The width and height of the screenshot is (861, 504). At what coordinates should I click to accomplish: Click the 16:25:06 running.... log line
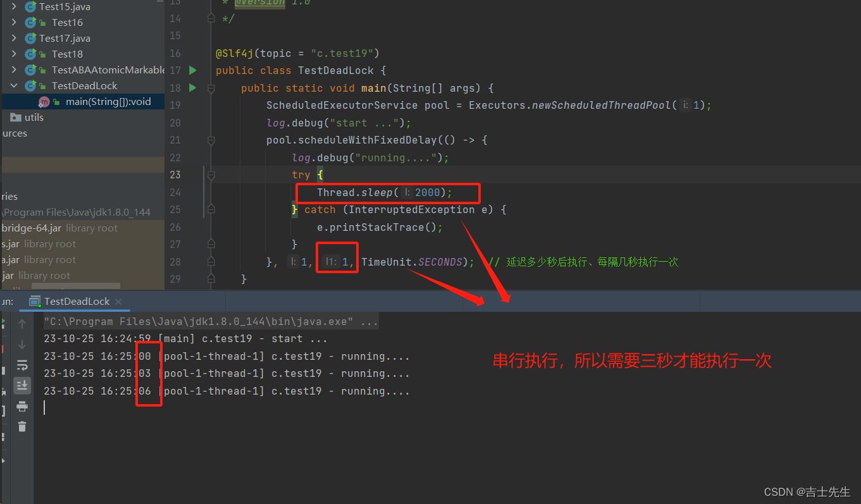click(226, 391)
